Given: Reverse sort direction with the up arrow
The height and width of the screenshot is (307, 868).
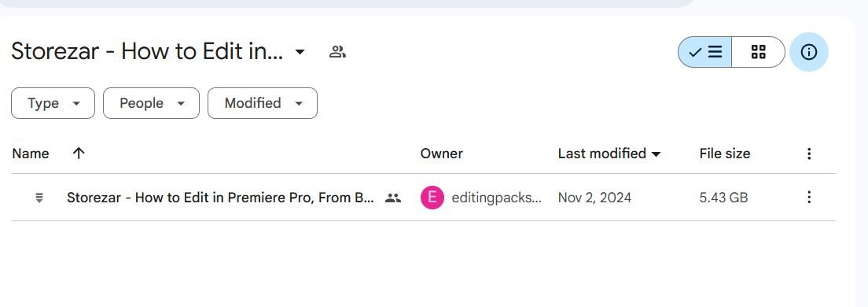Looking at the screenshot, I should pyautogui.click(x=79, y=153).
